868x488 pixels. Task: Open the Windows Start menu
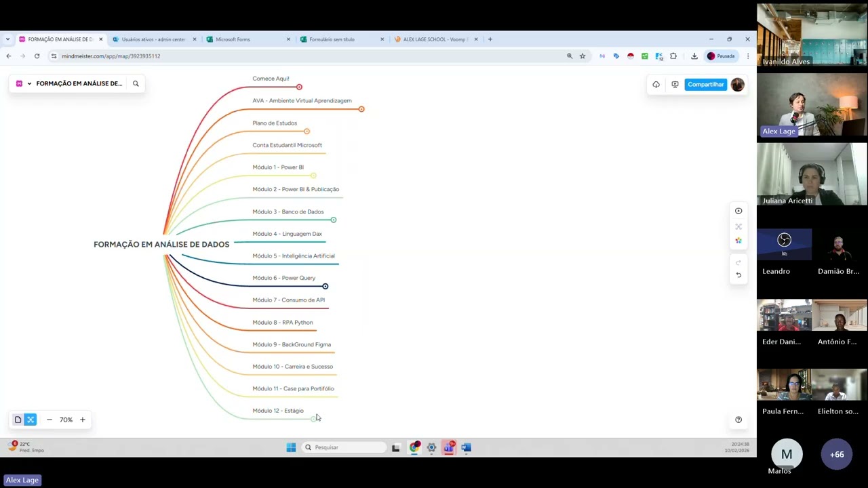click(x=291, y=447)
